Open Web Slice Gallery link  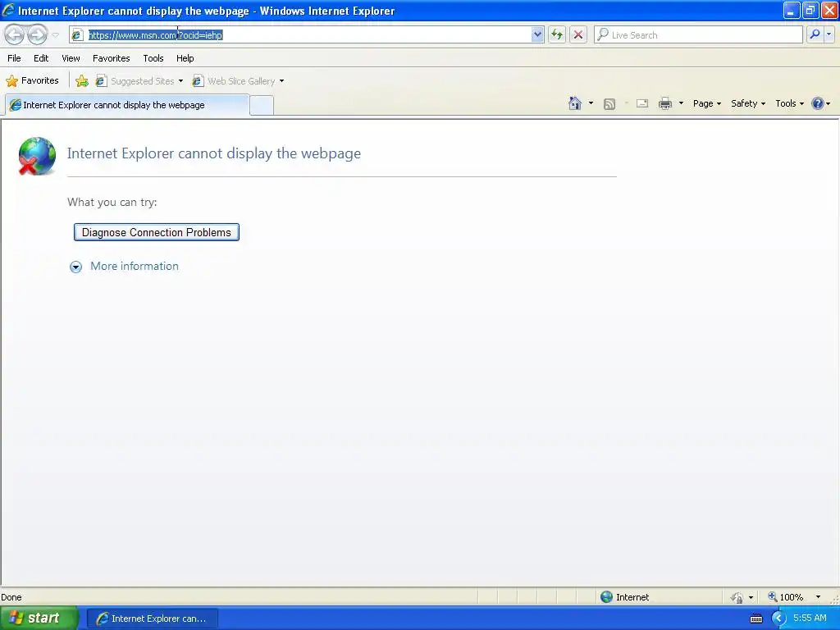pyautogui.click(x=235, y=81)
